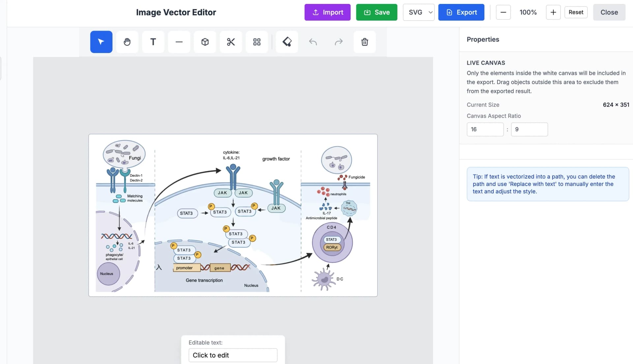Zoom out with the minus button
Image resolution: width=633 pixels, height=364 pixels.
[503, 12]
